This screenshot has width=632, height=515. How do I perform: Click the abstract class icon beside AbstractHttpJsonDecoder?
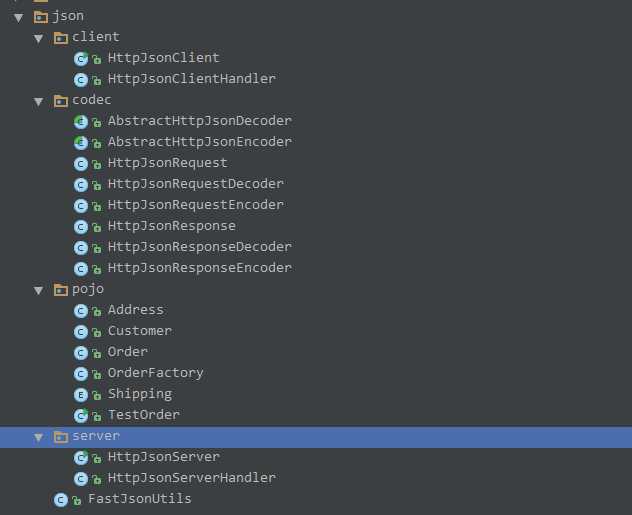[81, 121]
